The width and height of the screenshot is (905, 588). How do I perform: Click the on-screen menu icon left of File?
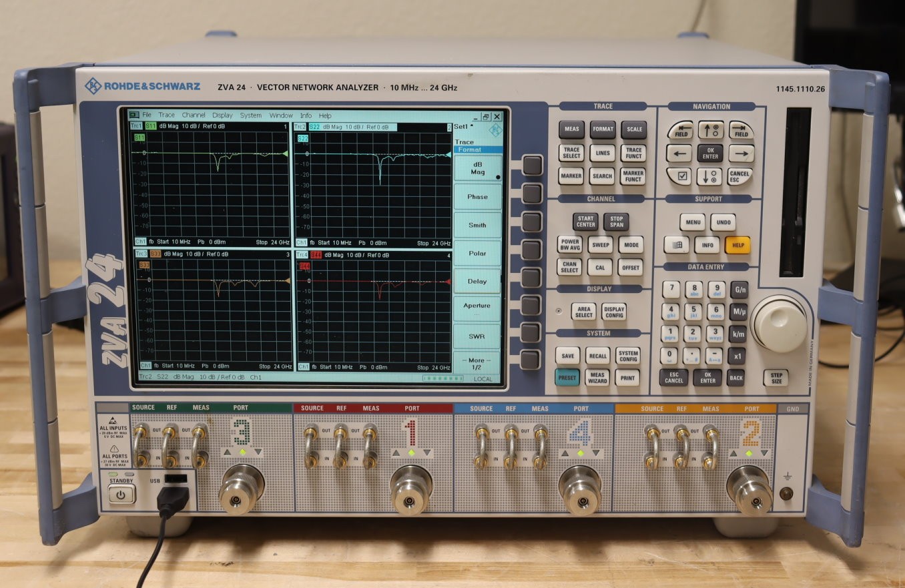click(x=134, y=115)
